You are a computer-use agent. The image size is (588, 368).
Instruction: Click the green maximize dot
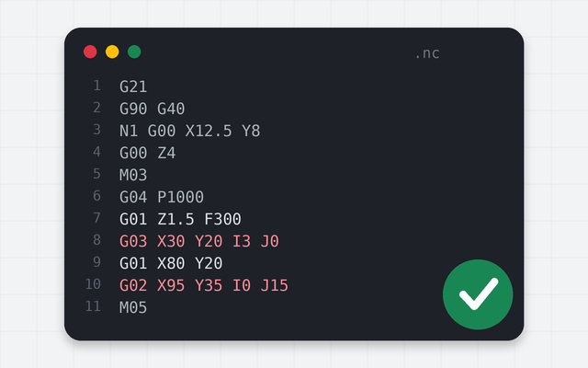coord(134,52)
